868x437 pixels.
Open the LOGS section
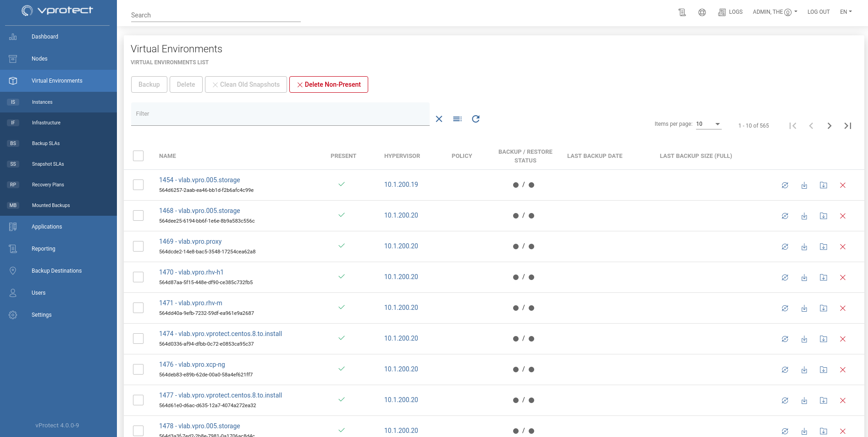(730, 12)
